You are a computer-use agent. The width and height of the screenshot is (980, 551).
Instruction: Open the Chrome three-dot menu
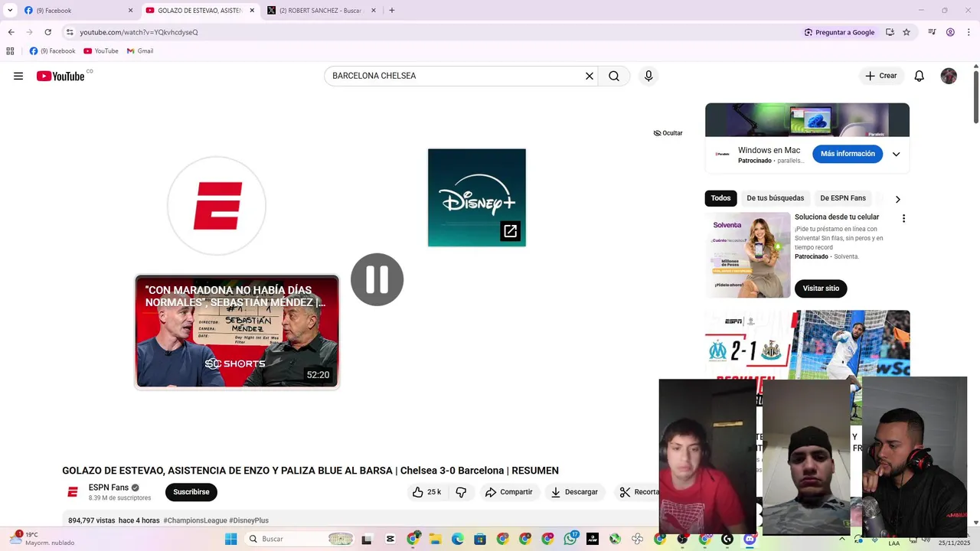[x=969, y=32]
